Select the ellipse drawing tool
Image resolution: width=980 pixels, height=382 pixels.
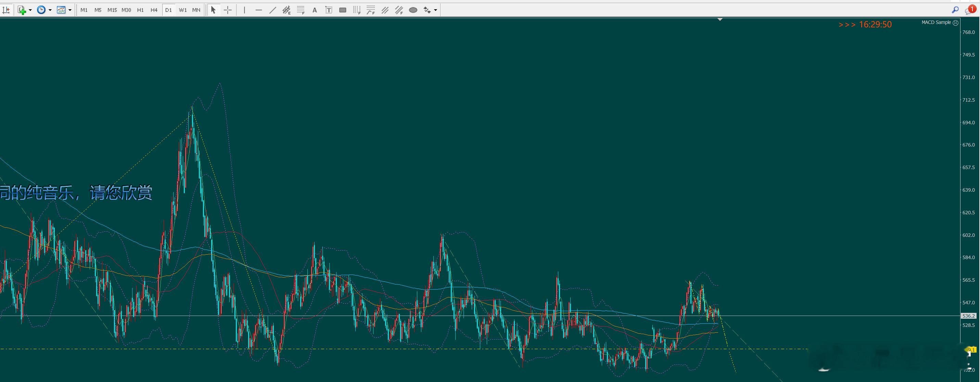(413, 10)
